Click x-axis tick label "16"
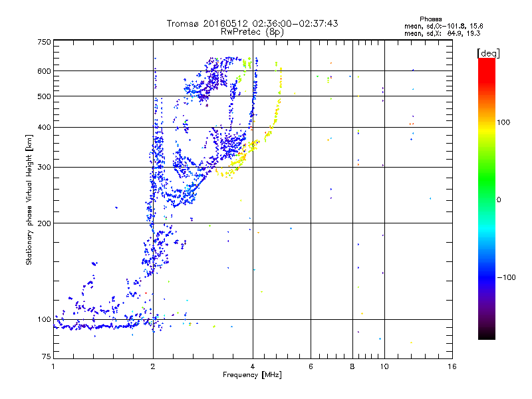This screenshot has width=532, height=399. [x=452, y=366]
